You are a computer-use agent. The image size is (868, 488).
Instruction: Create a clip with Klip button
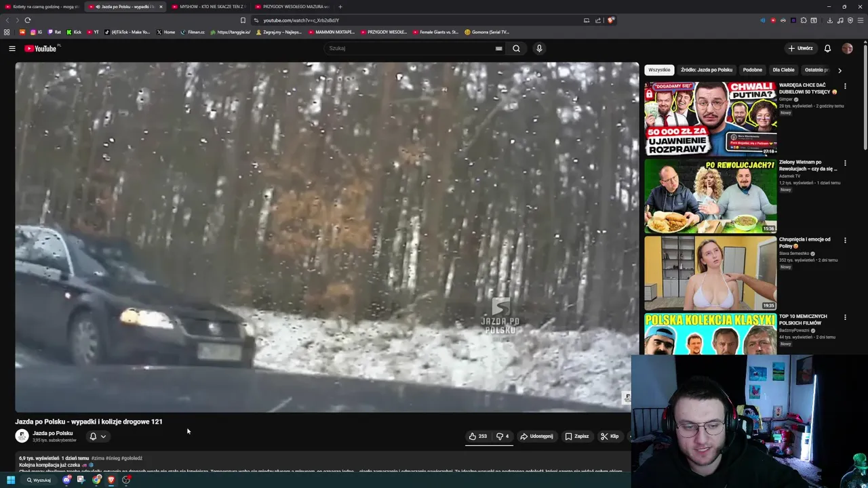[609, 436]
